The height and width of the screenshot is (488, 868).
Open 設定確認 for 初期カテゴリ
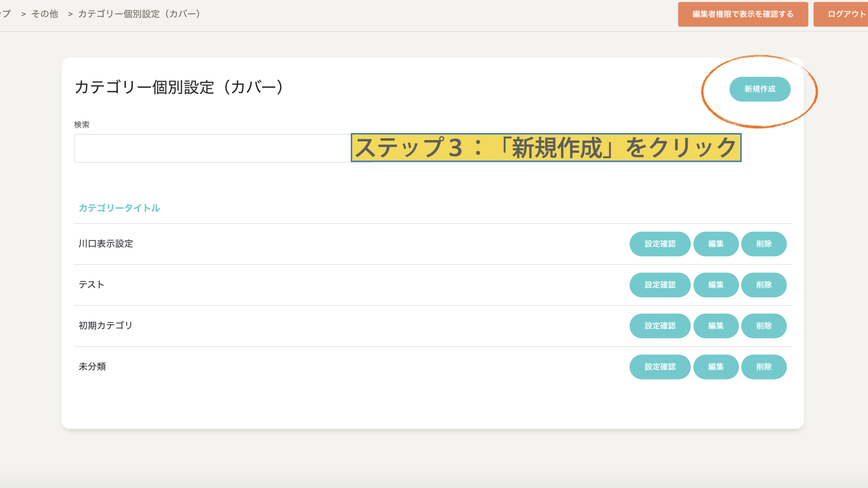click(x=660, y=326)
